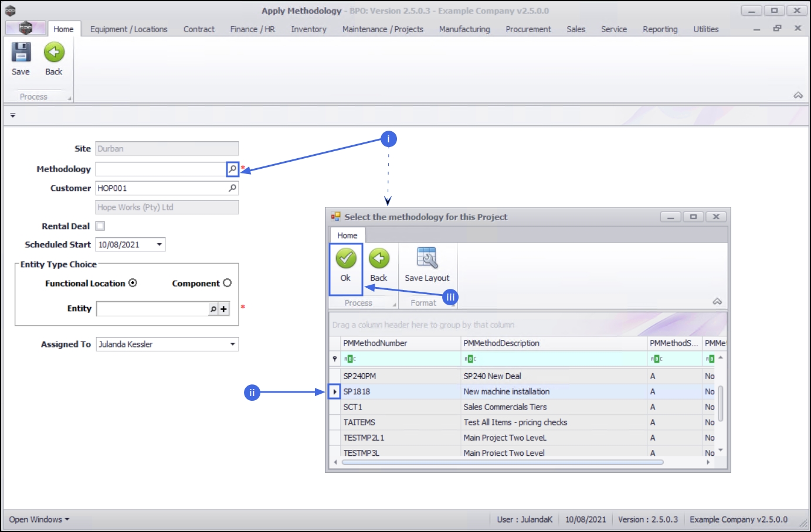Open the Home ribbon tab
This screenshot has width=811, height=532.
[x=63, y=29]
